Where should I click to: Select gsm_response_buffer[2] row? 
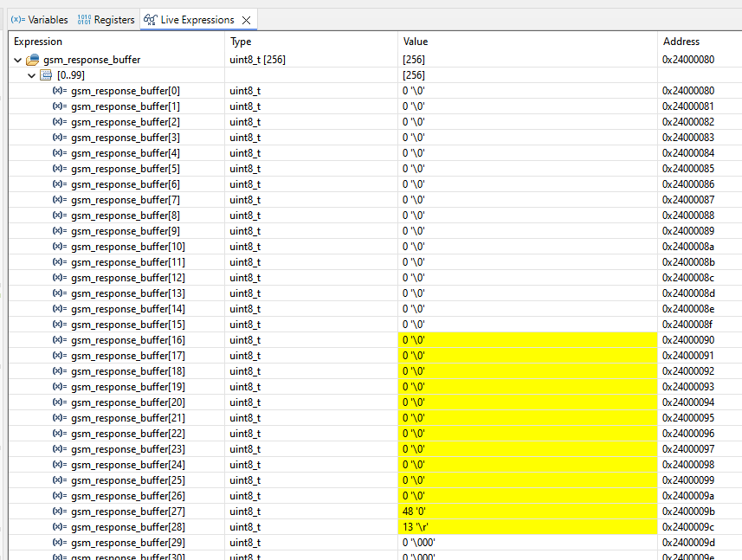coord(375,122)
